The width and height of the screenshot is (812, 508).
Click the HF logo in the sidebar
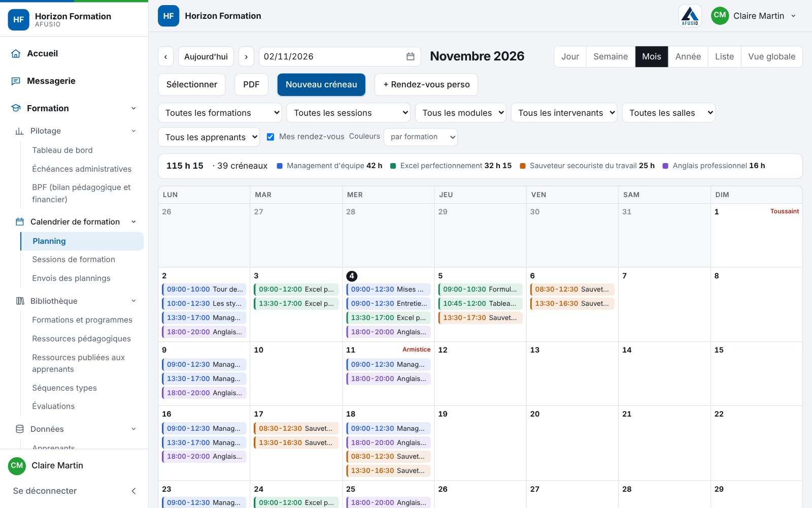coord(19,20)
